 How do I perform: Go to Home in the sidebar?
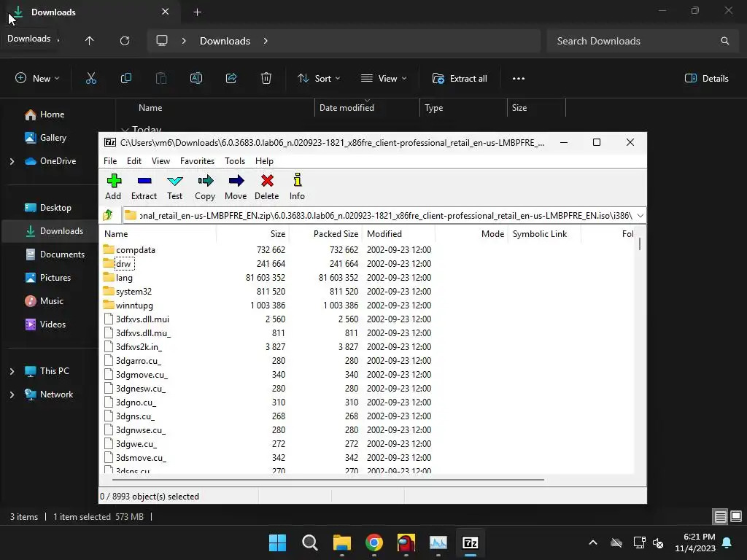[x=52, y=114]
